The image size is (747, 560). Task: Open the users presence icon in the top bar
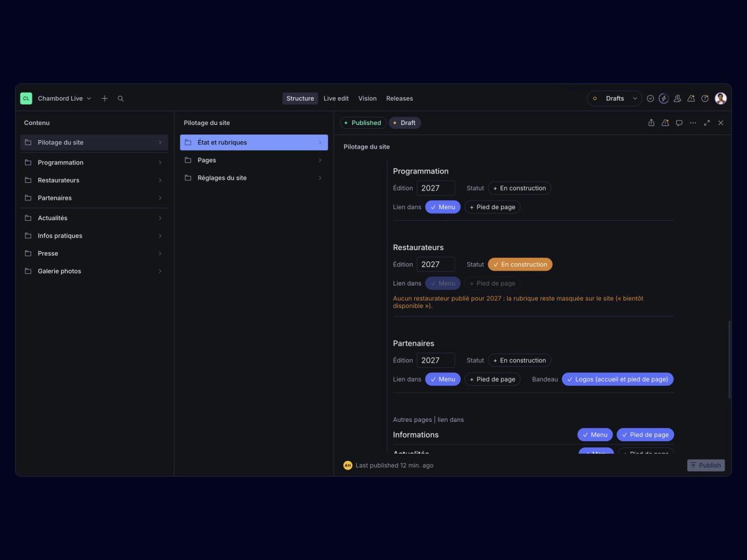[677, 98]
